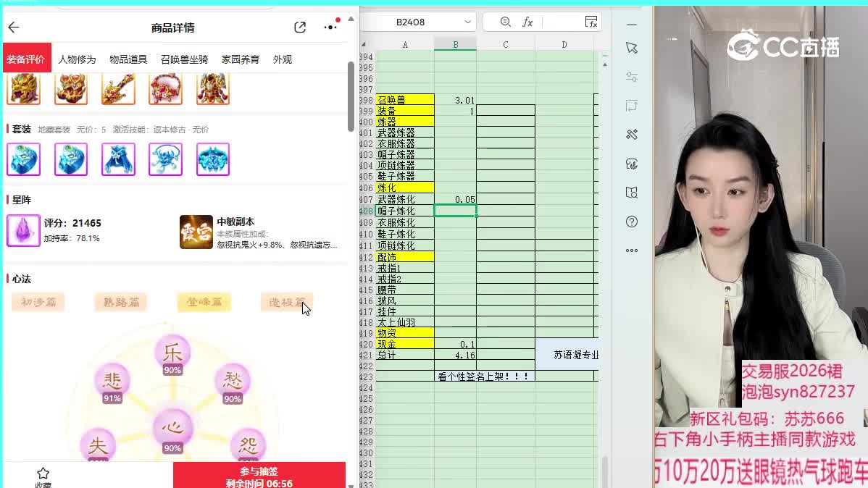Click the B2408 cell reference box

(411, 22)
